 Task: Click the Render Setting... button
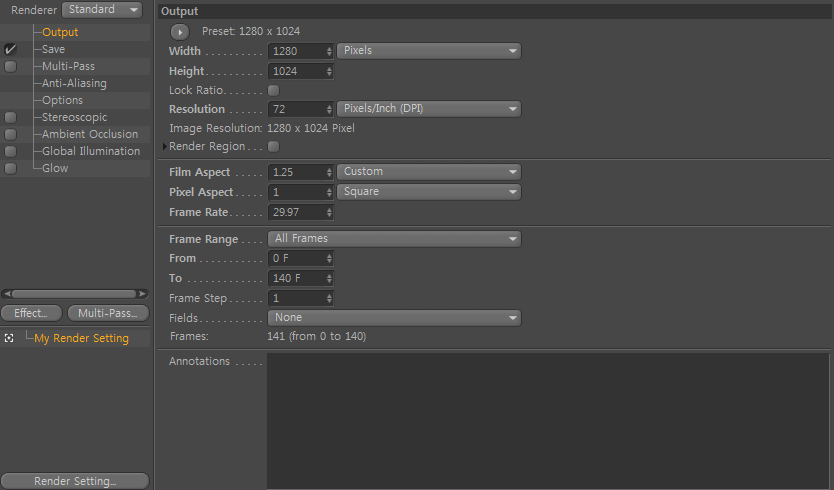[75, 481]
